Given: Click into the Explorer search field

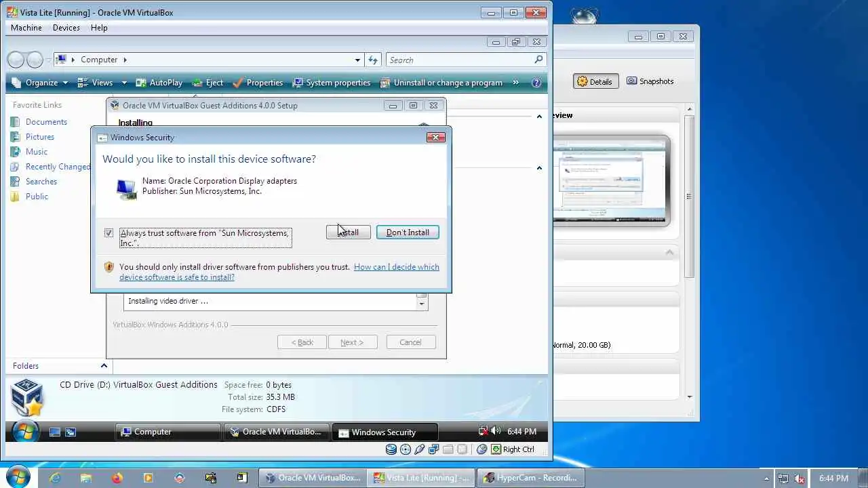Looking at the screenshot, I should (460, 60).
